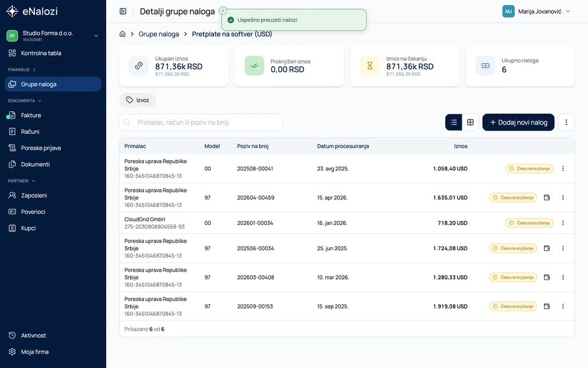Click wallet icon on order 202509-00153
This screenshot has width=588, height=368.
pos(547,307)
